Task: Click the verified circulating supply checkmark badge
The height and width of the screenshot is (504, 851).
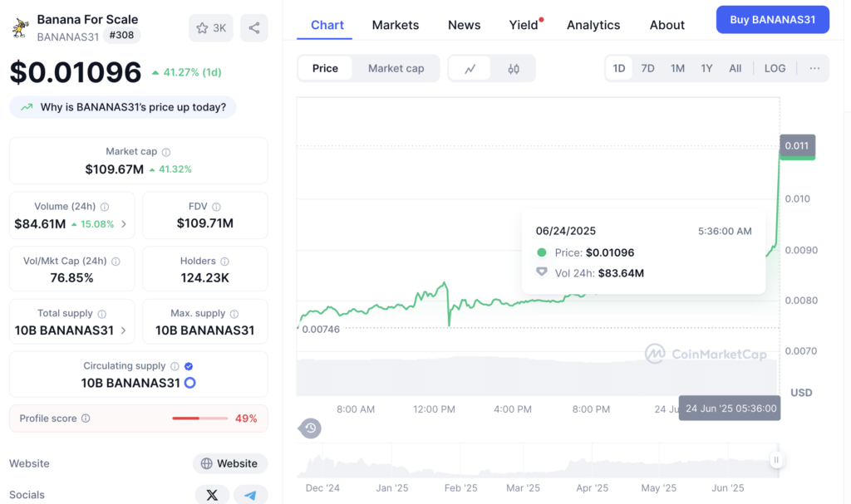Action: (x=189, y=366)
